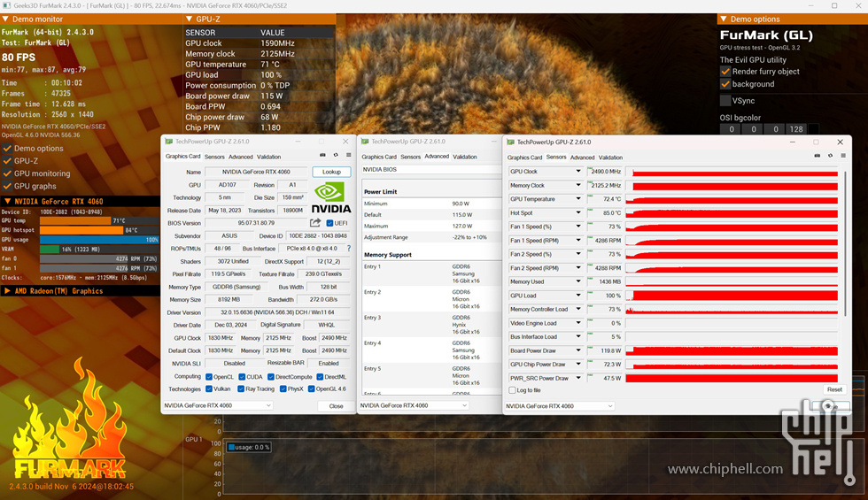Click 'usage: 0.0 %' graph legend
This screenshot has width=868, height=500.
tap(249, 448)
